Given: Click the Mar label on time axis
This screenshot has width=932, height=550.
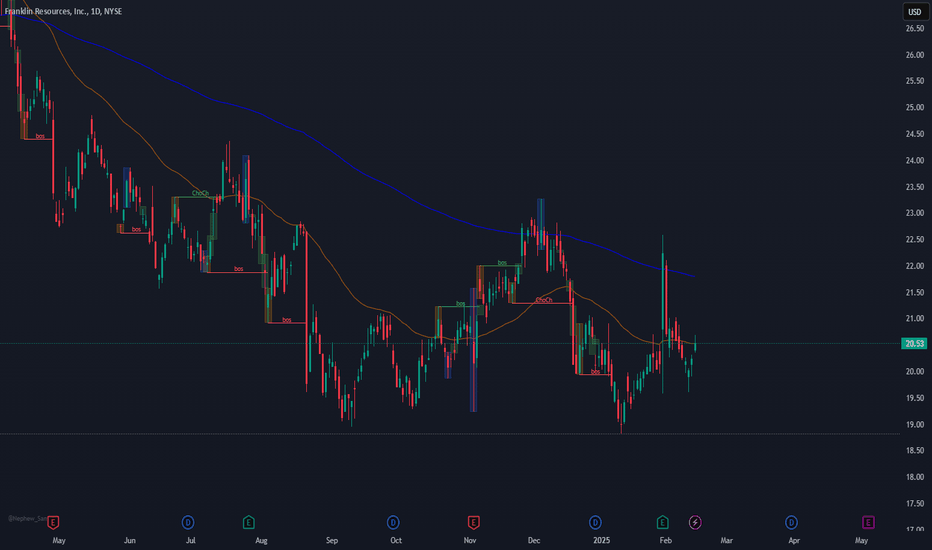Looking at the screenshot, I should (x=726, y=540).
